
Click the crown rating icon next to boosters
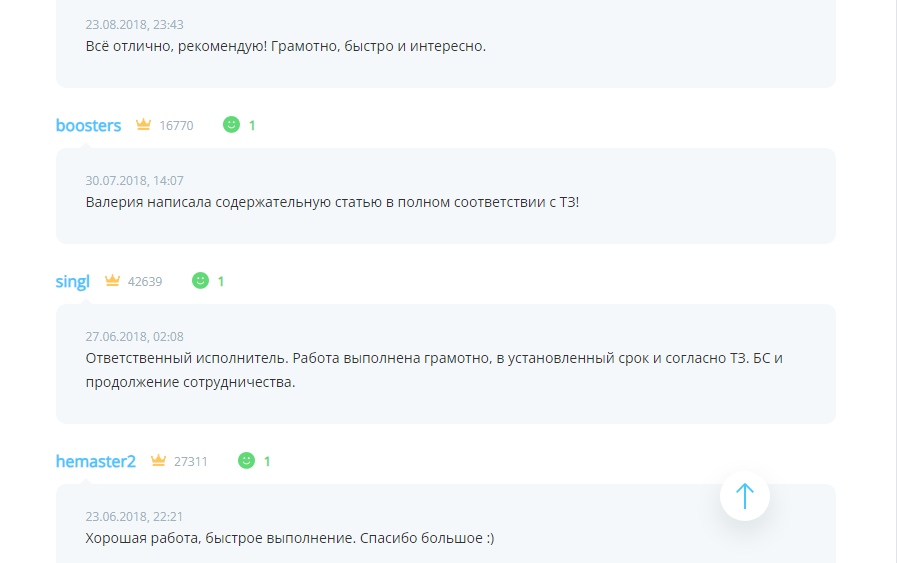143,124
